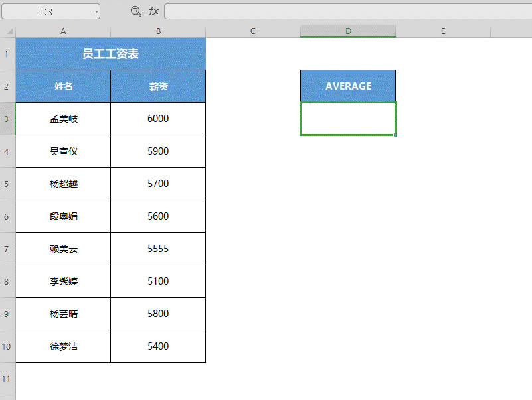Select row 5 header

point(7,184)
